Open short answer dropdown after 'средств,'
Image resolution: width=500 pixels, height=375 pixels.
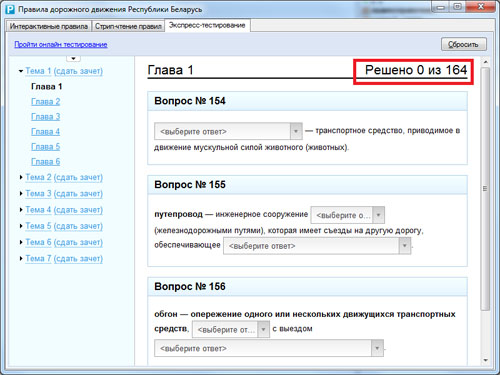pyautogui.click(x=231, y=329)
